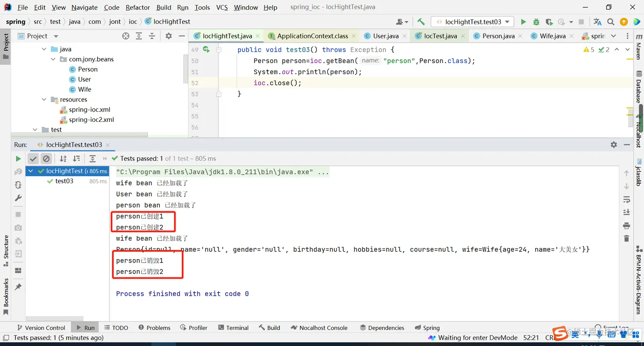Open the VCS menu

tap(222, 7)
